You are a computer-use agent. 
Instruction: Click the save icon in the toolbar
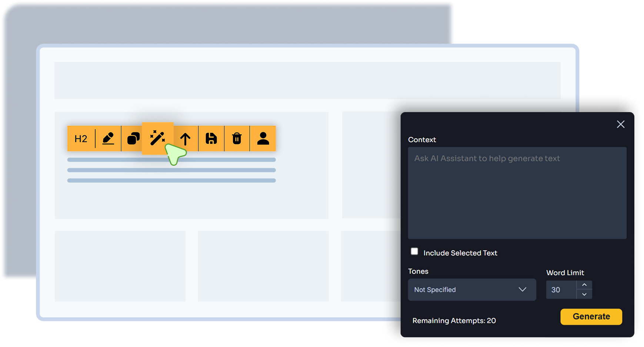(x=211, y=139)
